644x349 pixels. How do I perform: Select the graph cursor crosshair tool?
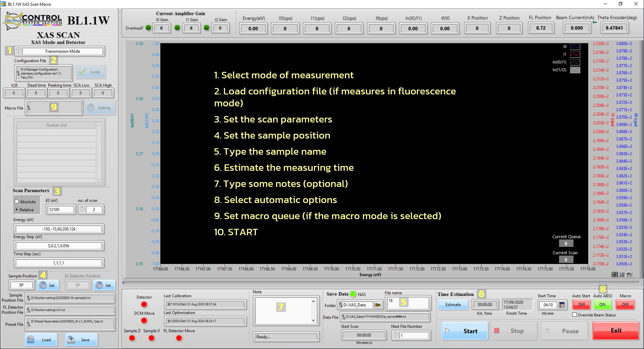point(615,275)
